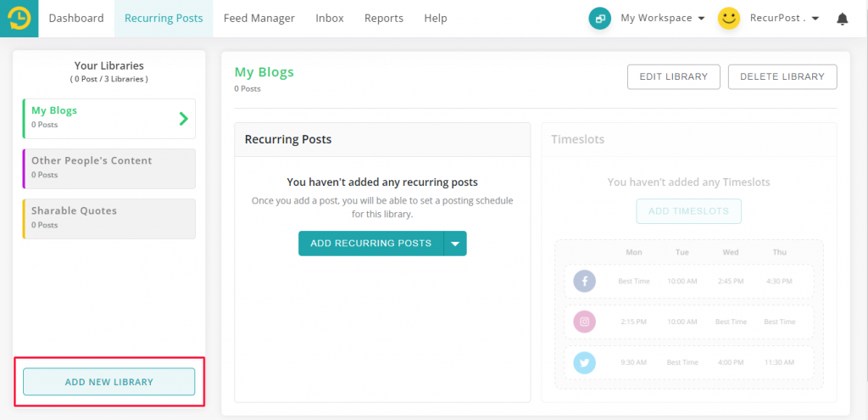
Task: Click the 2:45 PM Facebook timeslot
Action: (x=731, y=281)
